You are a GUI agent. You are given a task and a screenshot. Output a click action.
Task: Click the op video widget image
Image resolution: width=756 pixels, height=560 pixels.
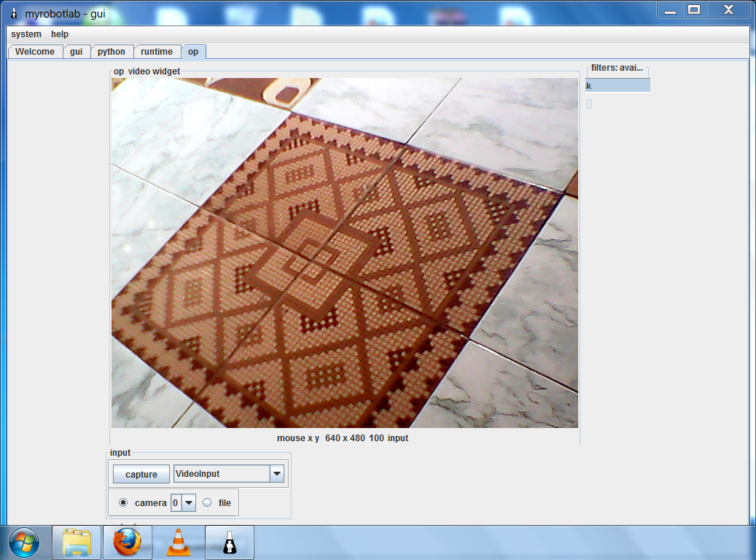coord(345,253)
